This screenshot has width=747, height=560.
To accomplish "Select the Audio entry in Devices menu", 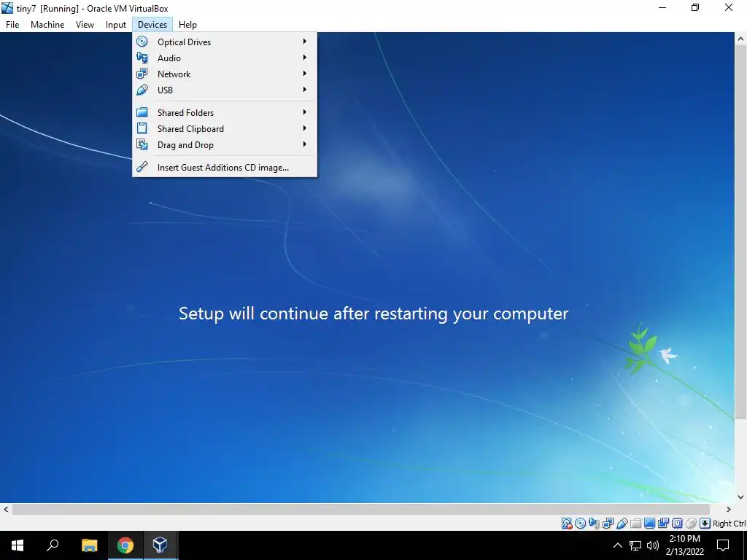I will (225, 58).
